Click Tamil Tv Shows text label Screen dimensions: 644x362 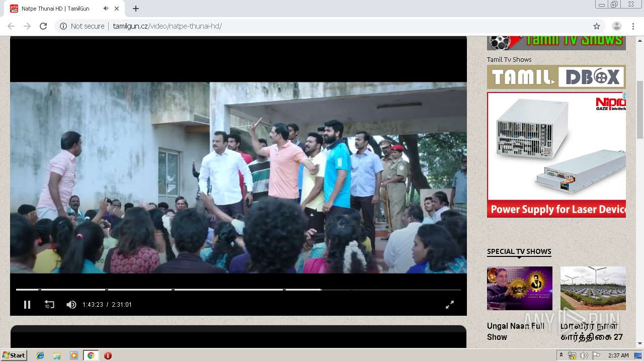509,59
